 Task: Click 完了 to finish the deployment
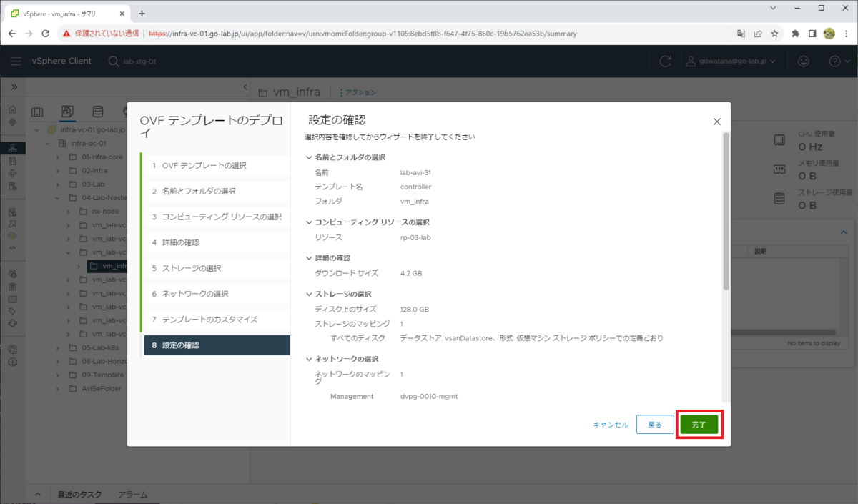coord(699,425)
